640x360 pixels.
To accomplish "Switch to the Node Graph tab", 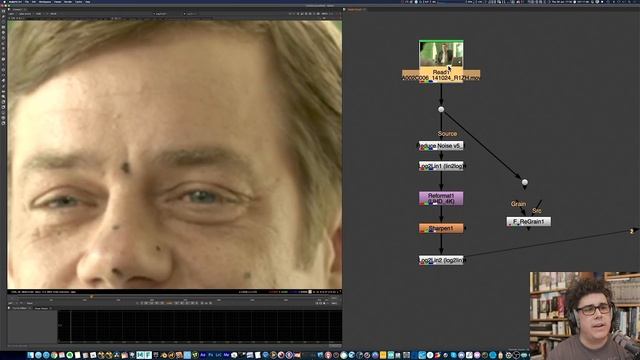I will coord(356,9).
